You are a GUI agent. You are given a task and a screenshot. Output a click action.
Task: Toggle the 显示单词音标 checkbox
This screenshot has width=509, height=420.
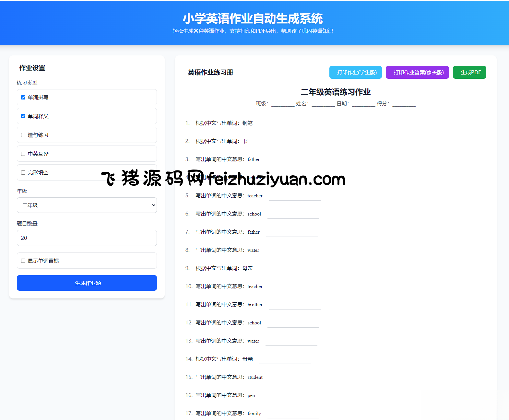tap(23, 261)
